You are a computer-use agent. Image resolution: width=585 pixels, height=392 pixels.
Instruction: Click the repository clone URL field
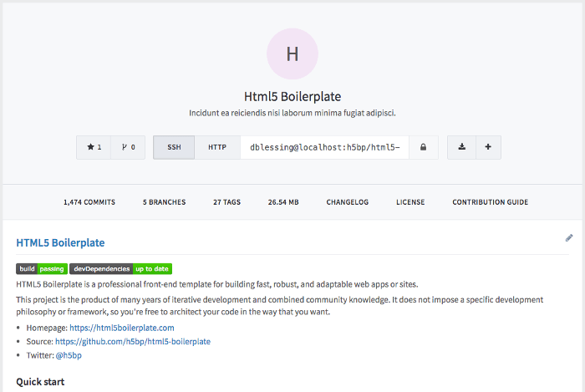pos(324,147)
